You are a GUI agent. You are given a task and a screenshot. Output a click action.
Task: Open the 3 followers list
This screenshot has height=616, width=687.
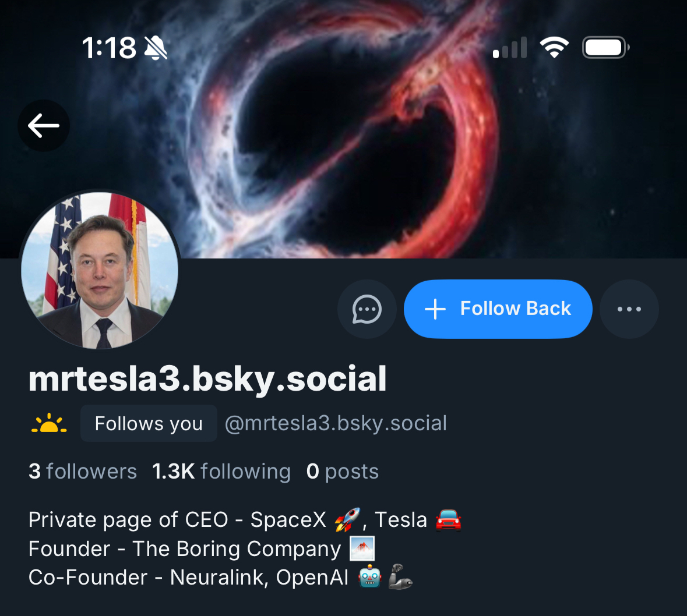click(83, 472)
